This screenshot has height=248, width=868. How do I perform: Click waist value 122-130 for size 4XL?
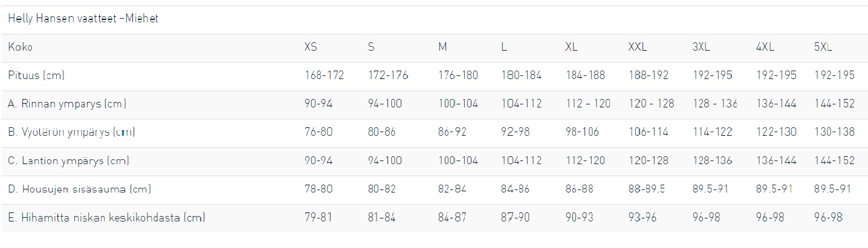point(776,132)
